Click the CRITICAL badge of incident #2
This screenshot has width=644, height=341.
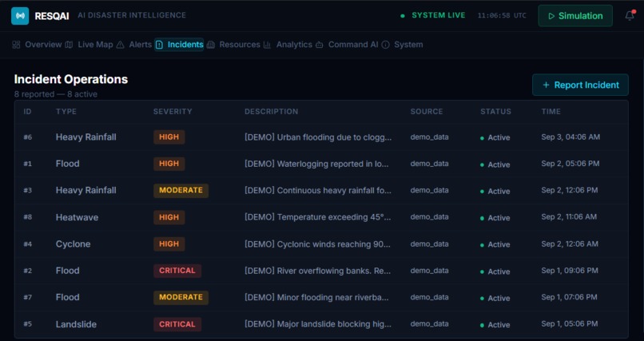click(x=177, y=271)
